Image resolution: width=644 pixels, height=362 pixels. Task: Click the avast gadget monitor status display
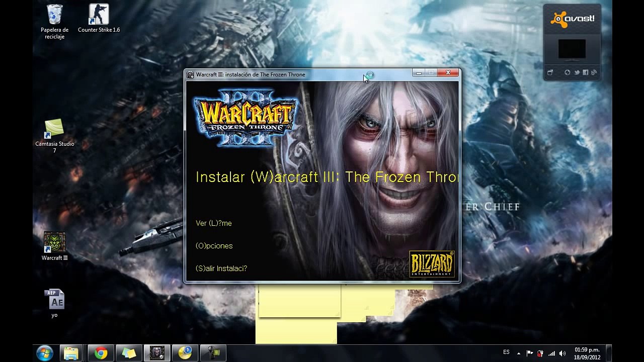click(x=572, y=50)
